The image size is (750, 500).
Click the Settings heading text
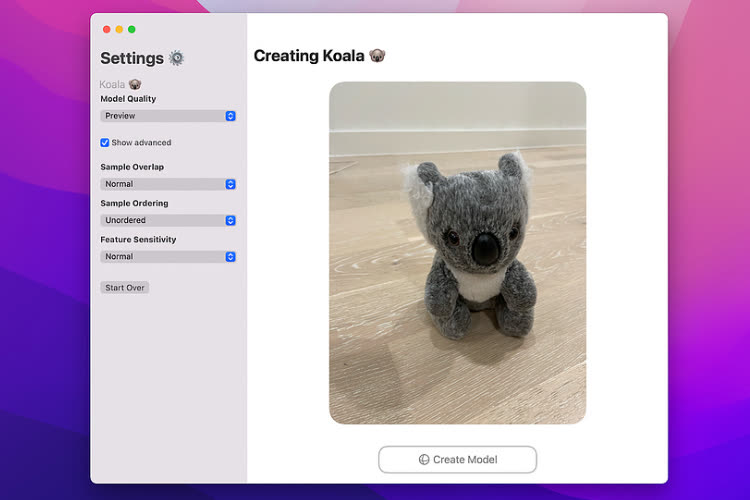[132, 58]
